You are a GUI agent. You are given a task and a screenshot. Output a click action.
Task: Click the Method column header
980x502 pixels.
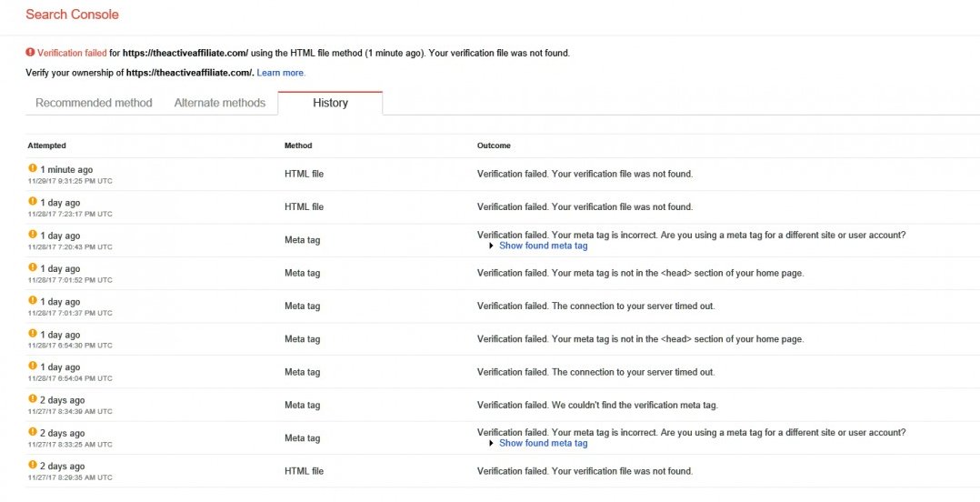[x=298, y=146]
